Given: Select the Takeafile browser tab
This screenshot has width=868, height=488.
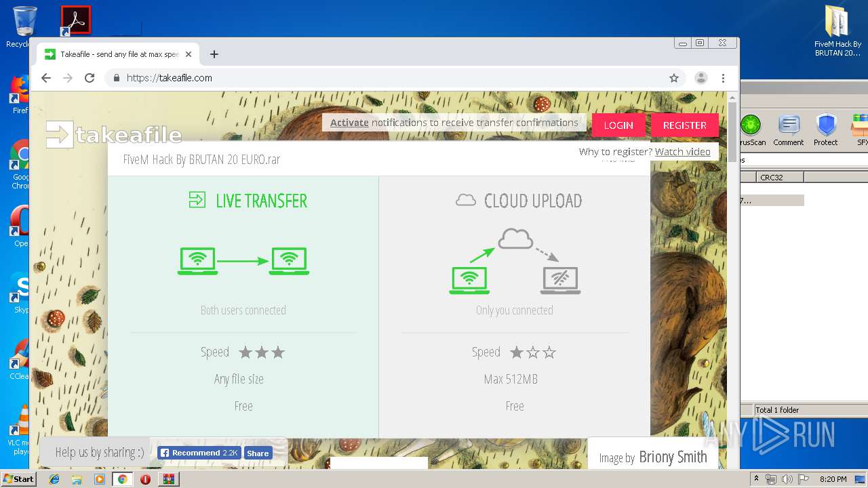Looking at the screenshot, I should (118, 54).
